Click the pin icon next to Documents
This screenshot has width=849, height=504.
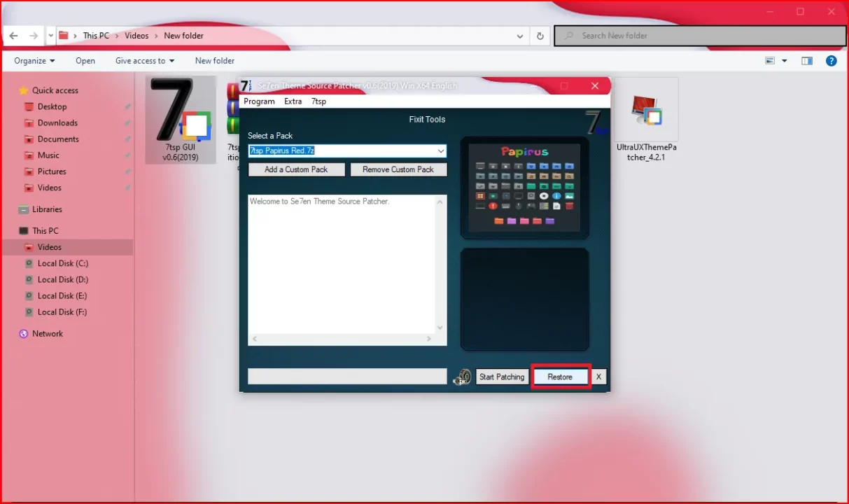pos(127,139)
